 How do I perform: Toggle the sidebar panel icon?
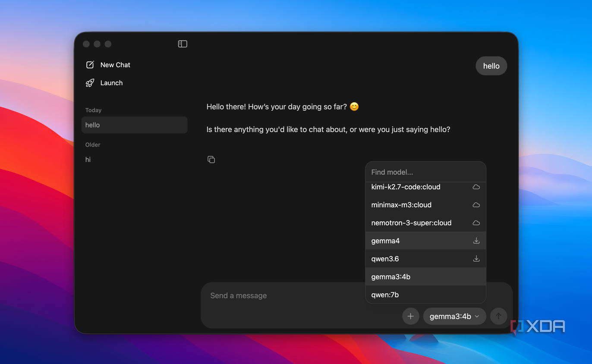[183, 44]
